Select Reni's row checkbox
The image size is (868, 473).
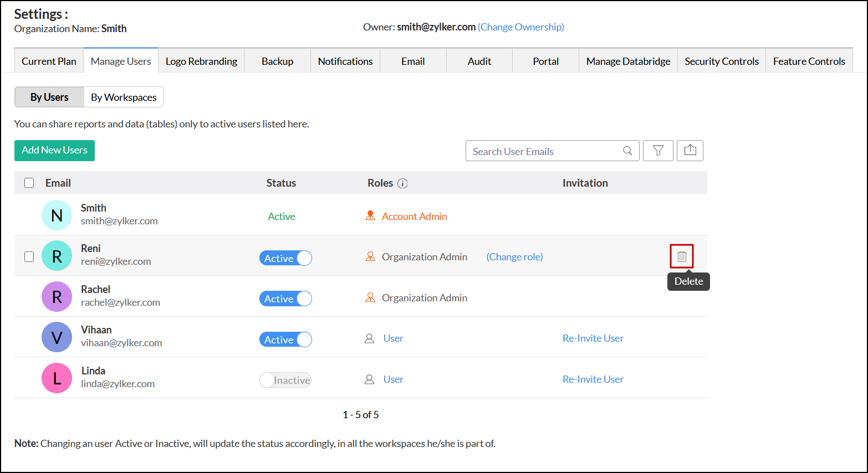coord(29,256)
